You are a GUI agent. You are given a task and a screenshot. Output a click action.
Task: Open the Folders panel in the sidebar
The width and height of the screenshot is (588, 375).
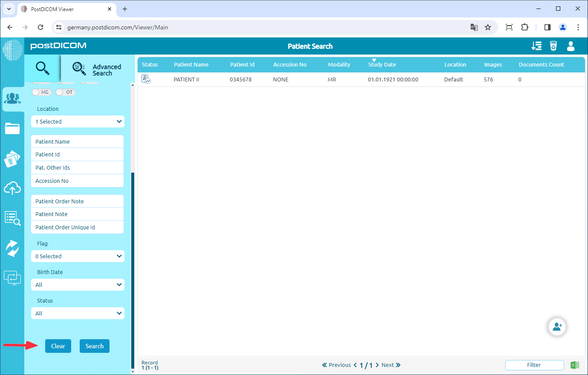(x=13, y=128)
